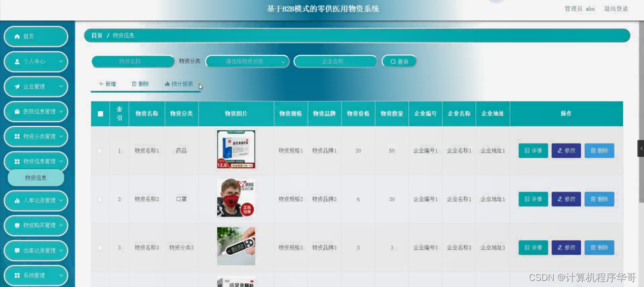Viewport: 644px width, 287px height.
Task: Open the 请选择物资分类 dropdown
Action: click(247, 61)
